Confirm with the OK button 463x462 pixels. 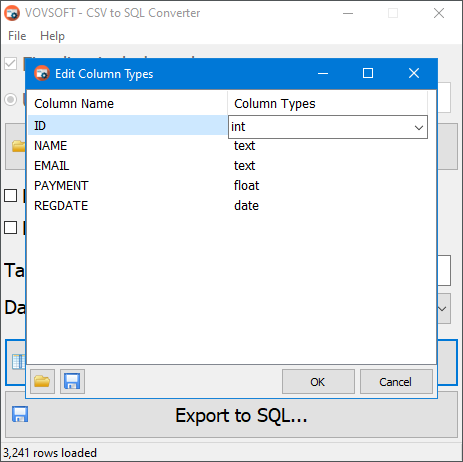318,382
